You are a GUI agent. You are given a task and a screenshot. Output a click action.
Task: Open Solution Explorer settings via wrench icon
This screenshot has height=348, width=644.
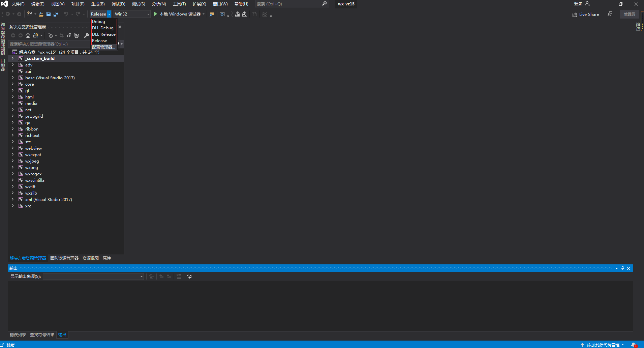point(87,35)
